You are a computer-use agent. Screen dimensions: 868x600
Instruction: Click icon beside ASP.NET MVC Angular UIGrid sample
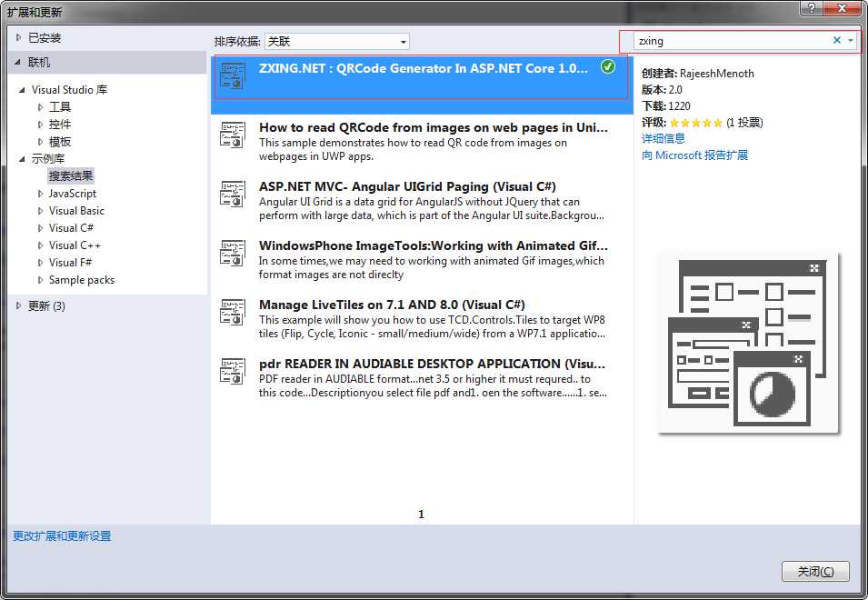click(233, 195)
